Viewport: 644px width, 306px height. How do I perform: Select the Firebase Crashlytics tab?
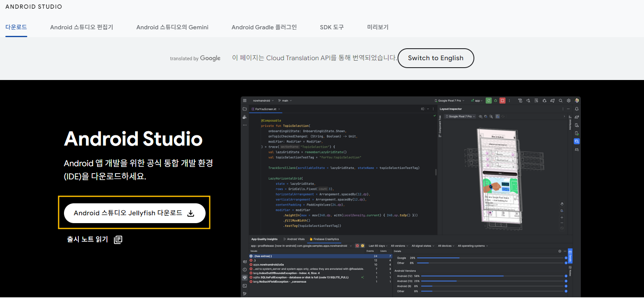click(324, 239)
